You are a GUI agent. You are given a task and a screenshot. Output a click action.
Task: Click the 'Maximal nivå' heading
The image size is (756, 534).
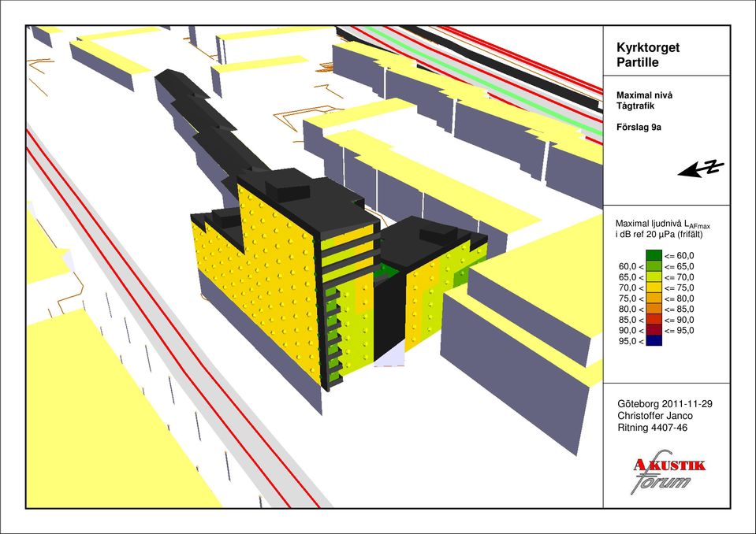click(x=645, y=95)
